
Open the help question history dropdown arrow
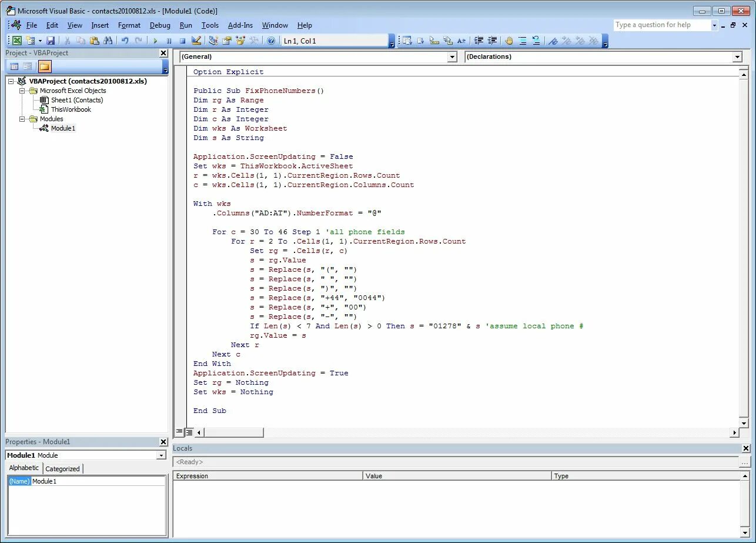pyautogui.click(x=715, y=25)
